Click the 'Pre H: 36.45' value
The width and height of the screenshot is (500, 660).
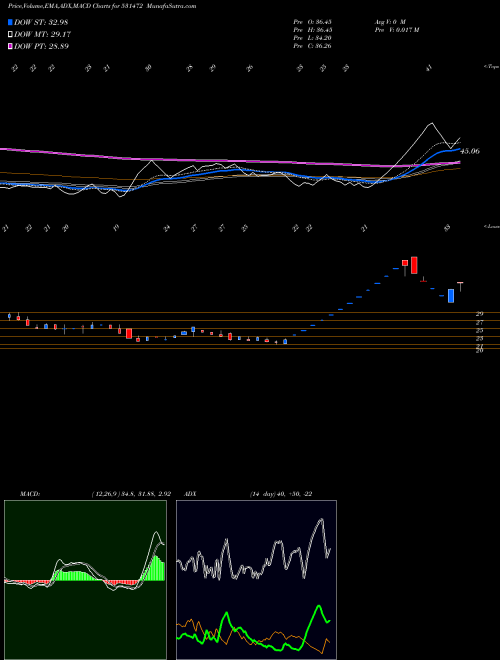tap(312, 30)
